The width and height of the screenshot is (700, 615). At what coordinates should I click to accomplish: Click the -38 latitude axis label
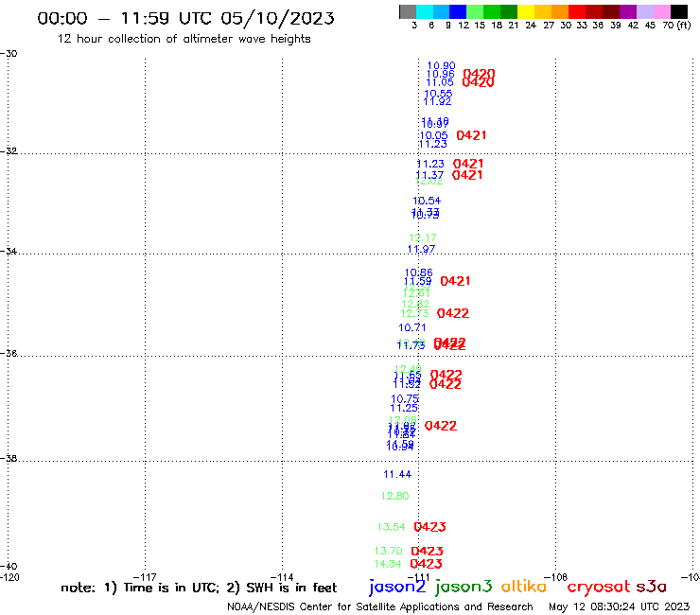[9, 459]
